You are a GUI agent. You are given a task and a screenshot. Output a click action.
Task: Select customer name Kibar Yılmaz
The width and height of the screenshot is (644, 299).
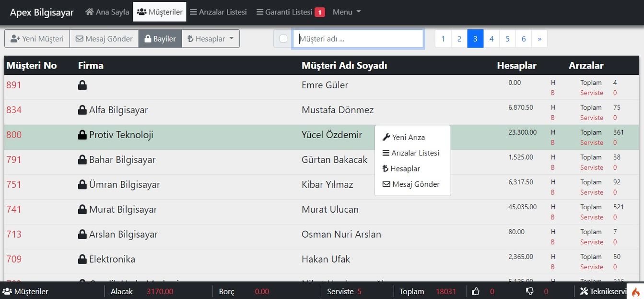pyautogui.click(x=328, y=185)
